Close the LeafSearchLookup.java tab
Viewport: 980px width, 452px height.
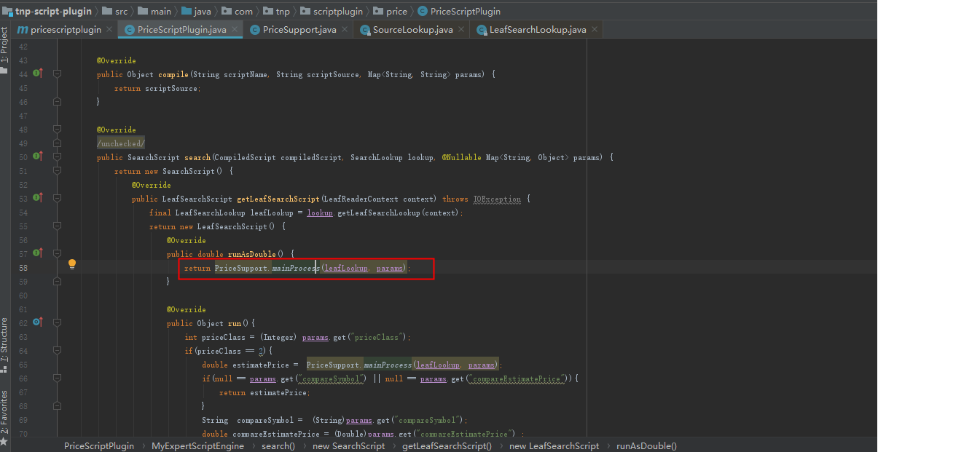point(595,30)
